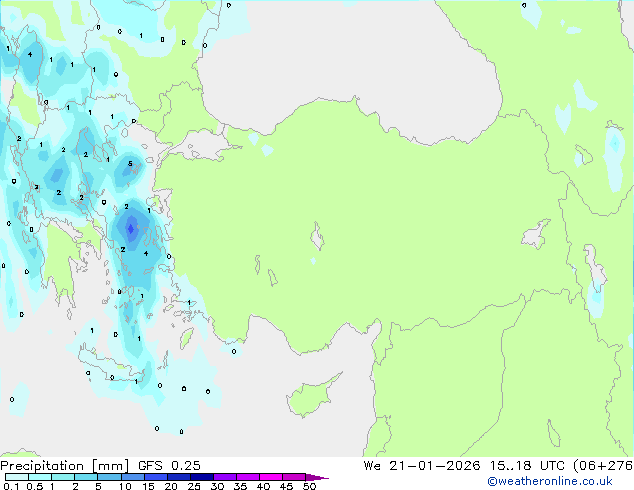Viewport: 634px width, 490px height.
Task: Pick the 40–45 mm legend swatch
Action: coord(271,477)
